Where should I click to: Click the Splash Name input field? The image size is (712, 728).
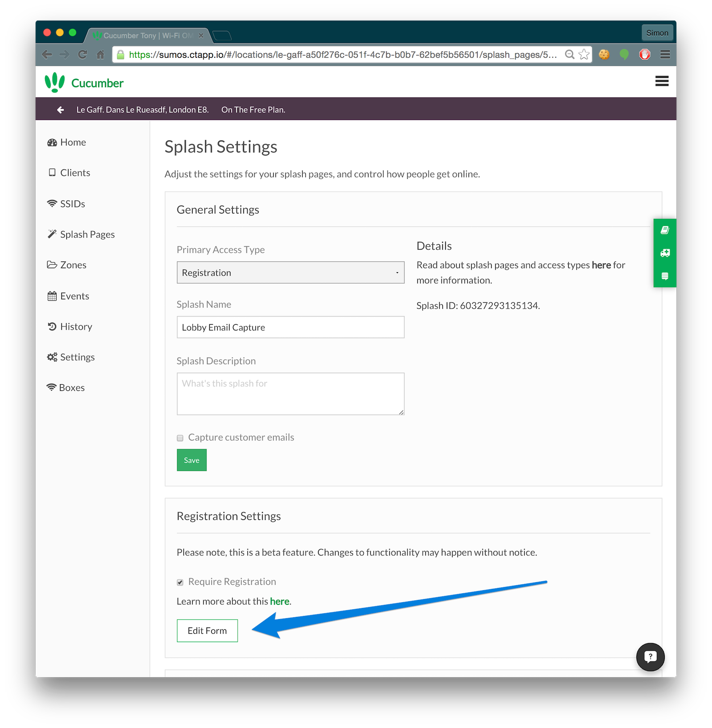pyautogui.click(x=290, y=327)
